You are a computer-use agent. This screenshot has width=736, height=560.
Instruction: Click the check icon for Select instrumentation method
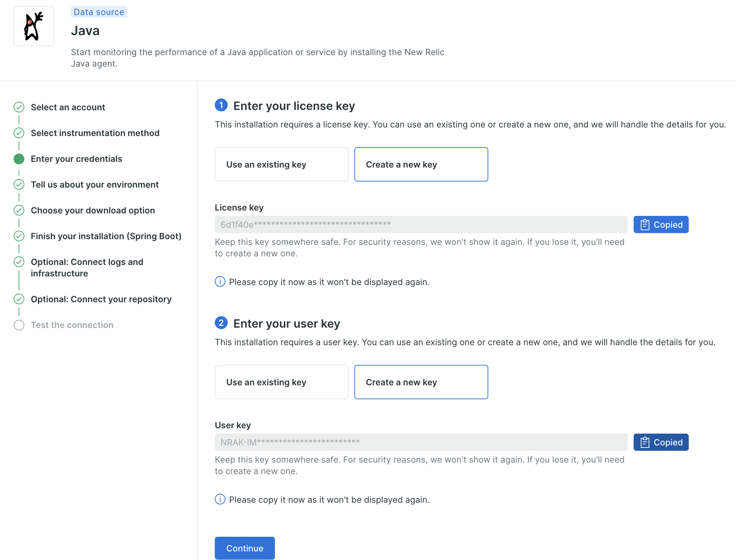click(x=19, y=133)
